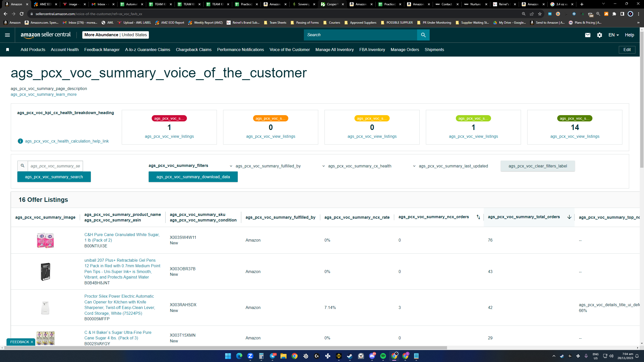Open Proctor Silex Can Opener listing
The height and width of the screenshot is (362, 644).
(120, 305)
